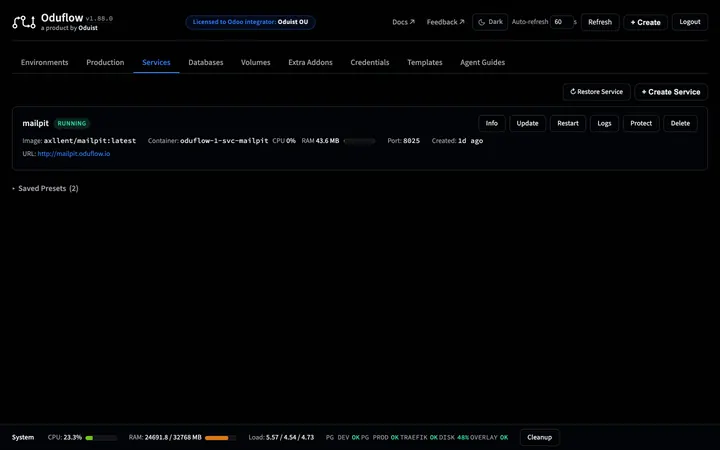Delete the mailpit service
720x450 pixels.
click(680, 123)
